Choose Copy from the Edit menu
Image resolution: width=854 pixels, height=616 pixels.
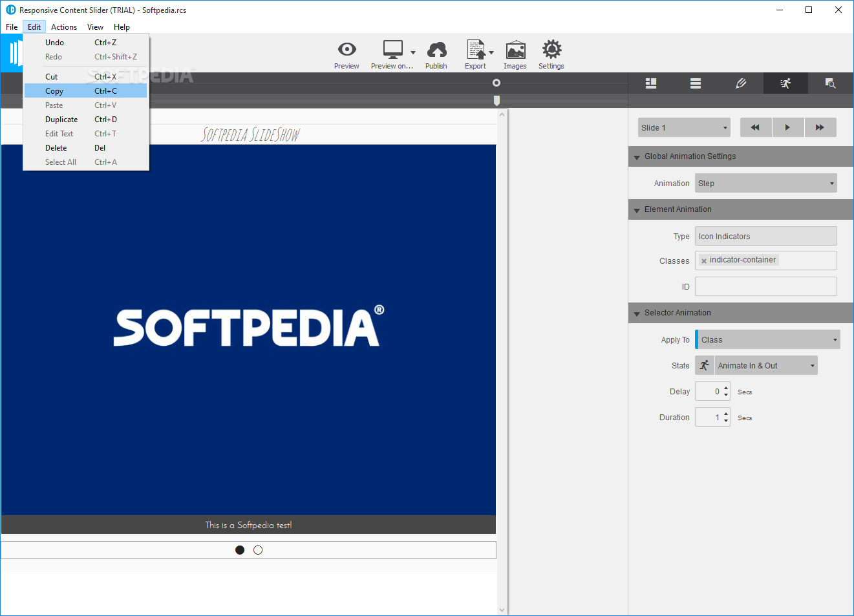[x=54, y=91]
